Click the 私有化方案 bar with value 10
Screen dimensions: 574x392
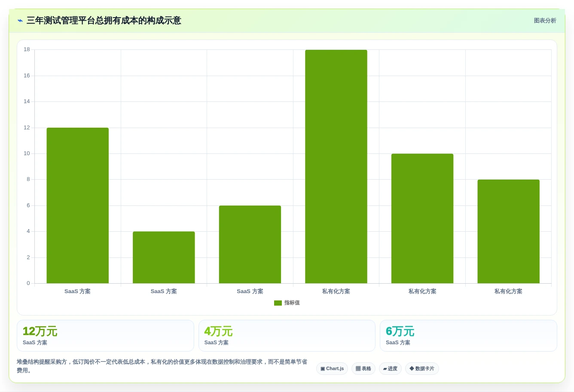pos(422,218)
